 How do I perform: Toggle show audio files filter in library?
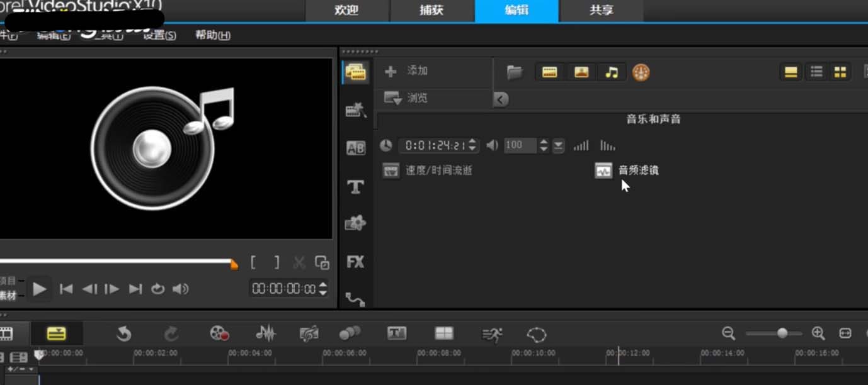click(612, 72)
